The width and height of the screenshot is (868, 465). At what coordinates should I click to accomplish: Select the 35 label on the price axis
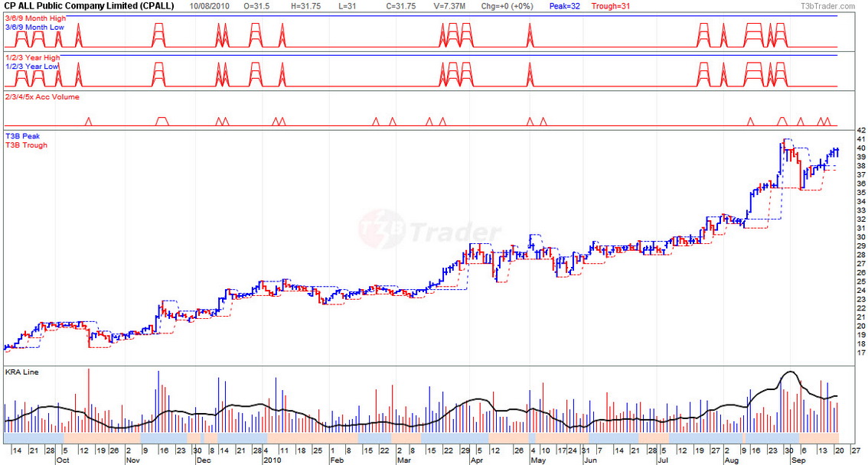[x=861, y=193]
